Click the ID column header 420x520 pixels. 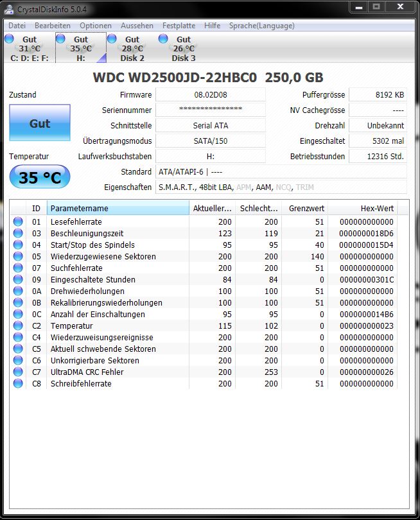pos(36,208)
